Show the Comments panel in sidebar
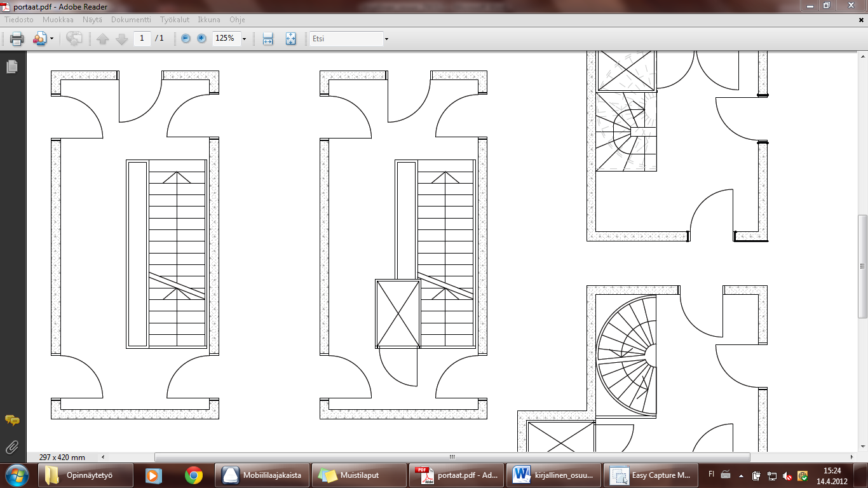This screenshot has height=488, width=868. tap(12, 421)
